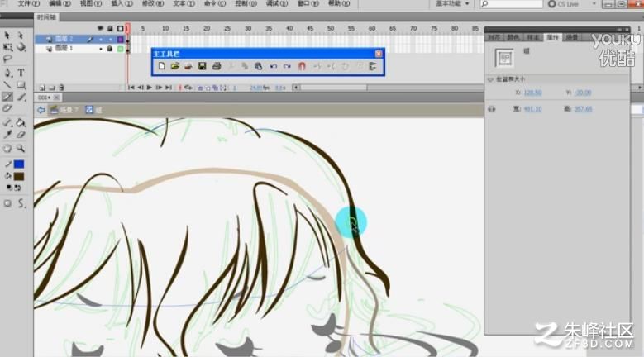This screenshot has width=644, height=357.
Task: Click the Play button in timeline controls
Action: (x=150, y=88)
